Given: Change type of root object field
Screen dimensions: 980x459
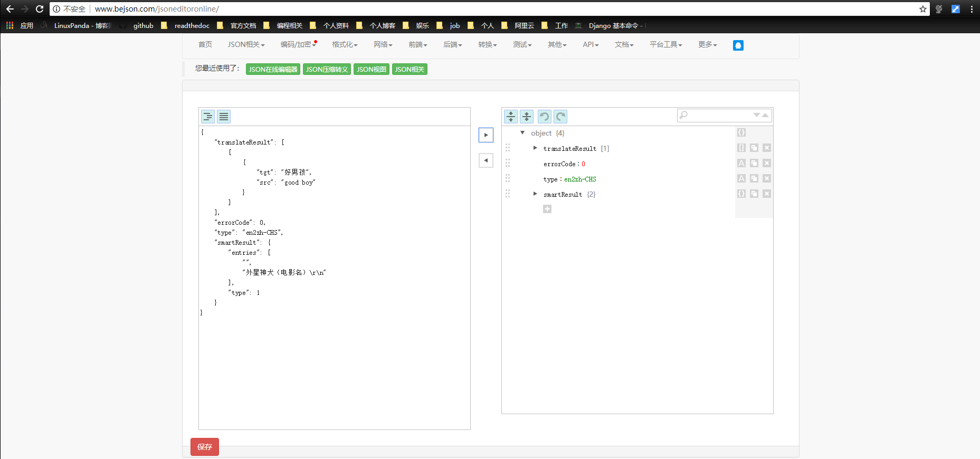Looking at the screenshot, I should tap(741, 132).
